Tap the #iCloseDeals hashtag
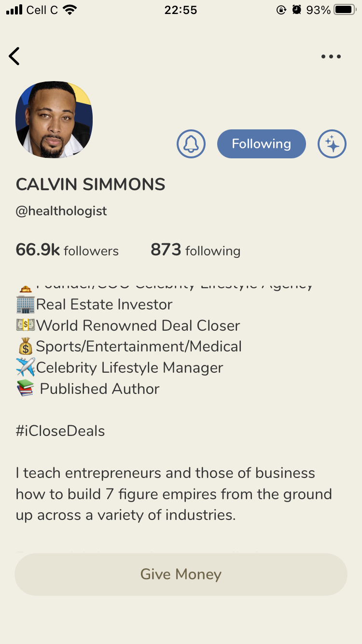The image size is (362, 644). coord(60,431)
